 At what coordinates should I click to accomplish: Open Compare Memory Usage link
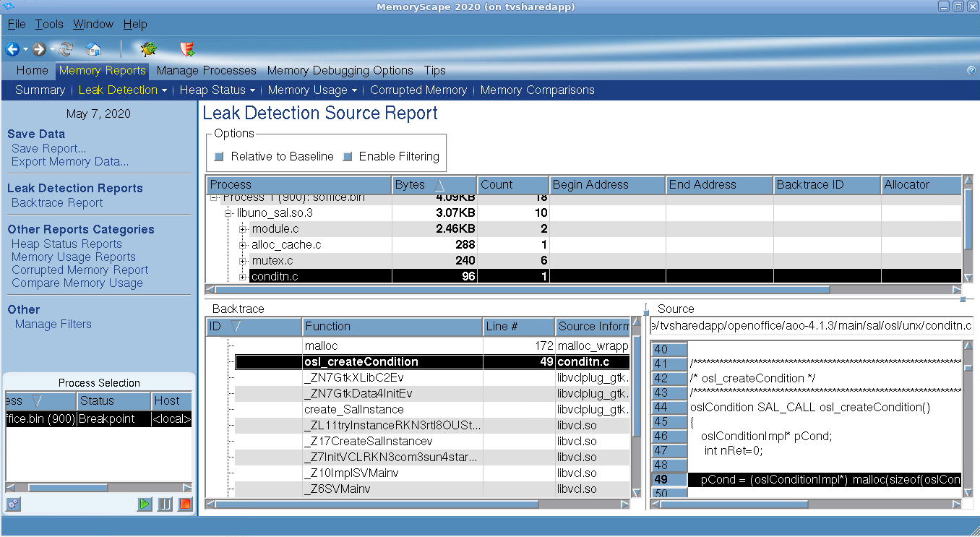point(77,283)
